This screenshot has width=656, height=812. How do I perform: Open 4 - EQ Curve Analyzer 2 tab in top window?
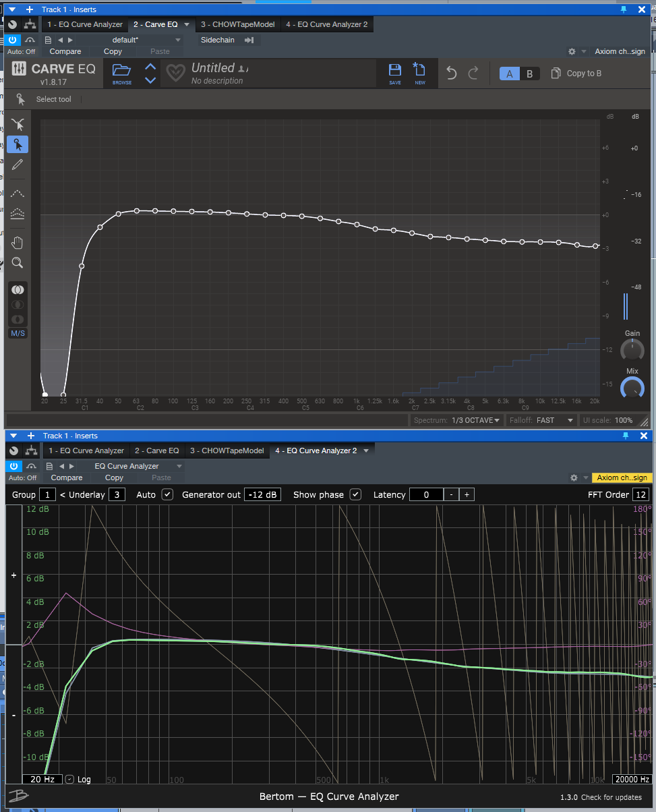pos(326,24)
